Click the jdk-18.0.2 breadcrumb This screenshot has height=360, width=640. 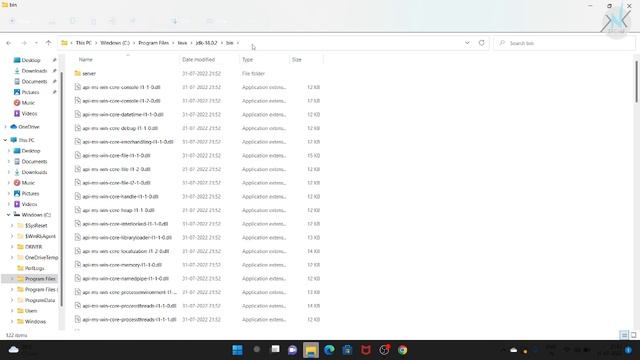click(207, 43)
